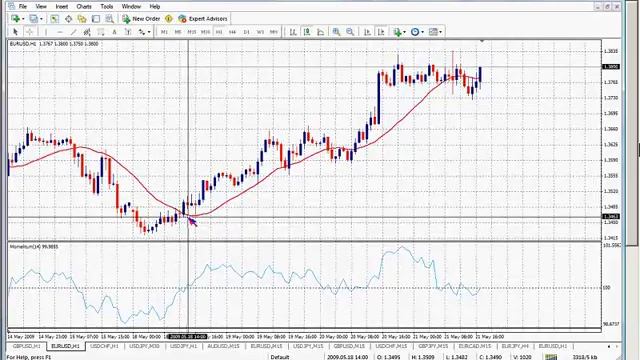The height and width of the screenshot is (360, 640).
Task: Switch chart to bar chart mode
Action: pyautogui.click(x=293, y=32)
